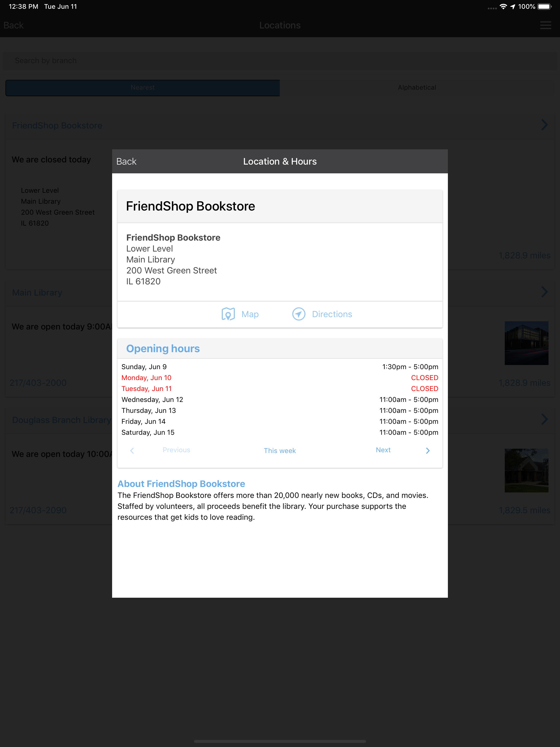Select the Sunday, Jun 9 row
Screen dimensions: 560x747
[x=280, y=367]
